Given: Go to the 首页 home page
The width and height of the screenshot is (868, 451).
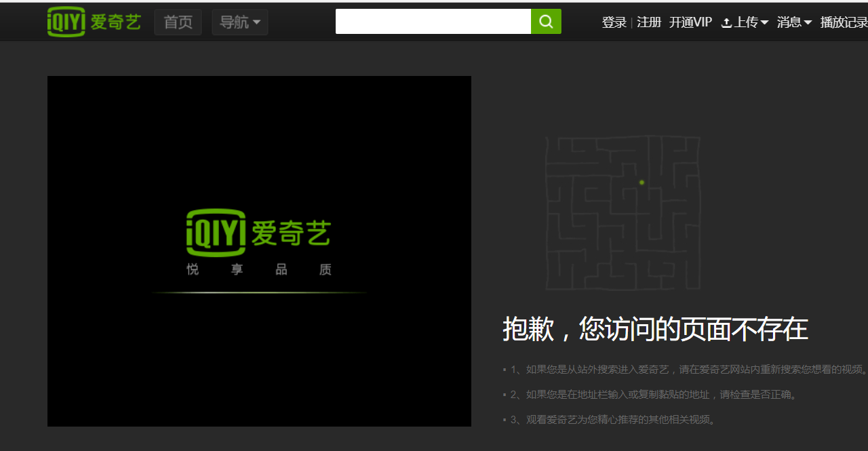Looking at the screenshot, I should pyautogui.click(x=178, y=22).
